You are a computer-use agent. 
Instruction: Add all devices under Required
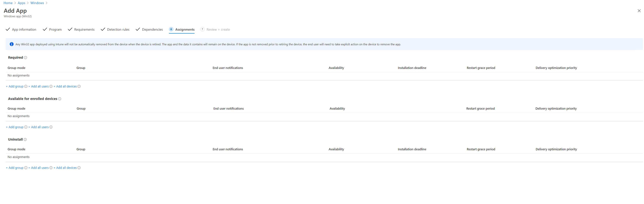point(65,87)
